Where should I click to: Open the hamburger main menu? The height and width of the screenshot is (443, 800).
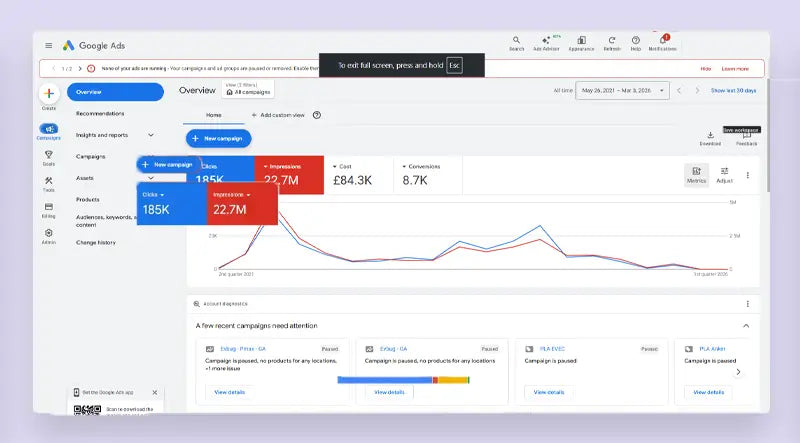(x=48, y=45)
